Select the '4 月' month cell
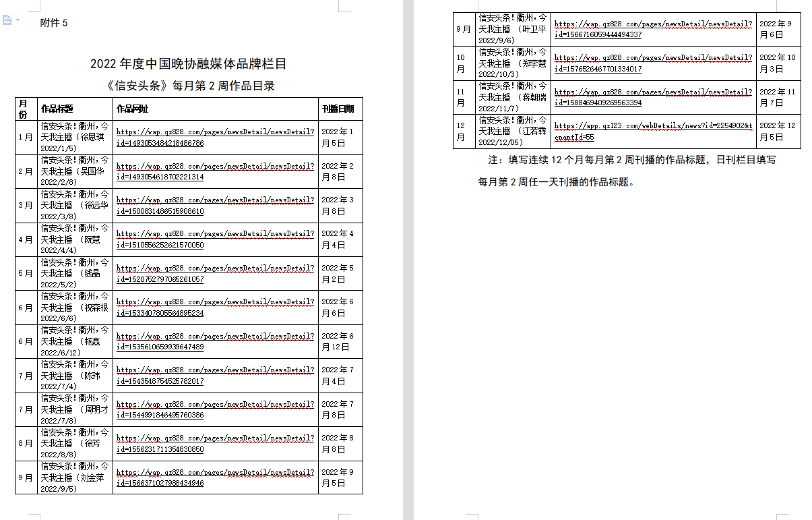This screenshot has height=520, width=812. [x=26, y=239]
